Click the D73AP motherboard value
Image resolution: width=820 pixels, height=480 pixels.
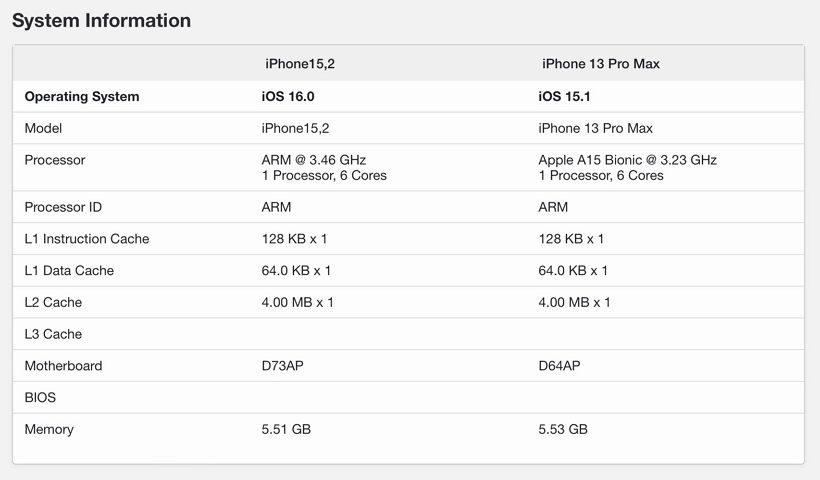[283, 366]
